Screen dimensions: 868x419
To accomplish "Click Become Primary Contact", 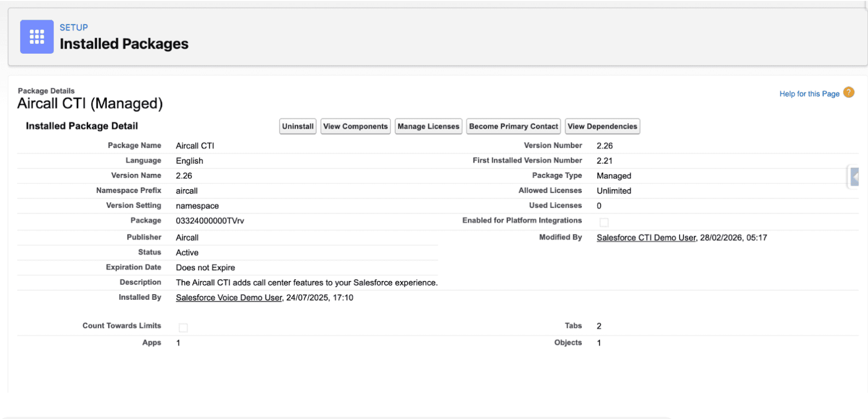I will point(513,126).
